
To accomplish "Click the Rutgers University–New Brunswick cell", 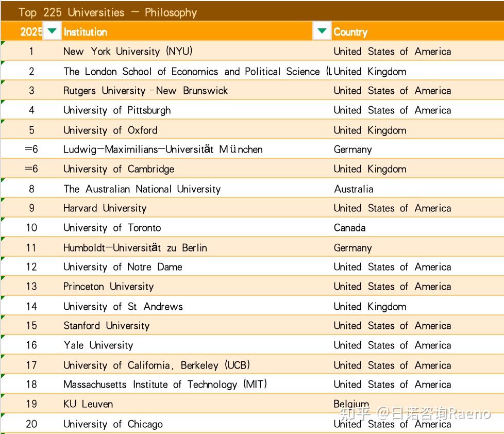I will click(145, 91).
